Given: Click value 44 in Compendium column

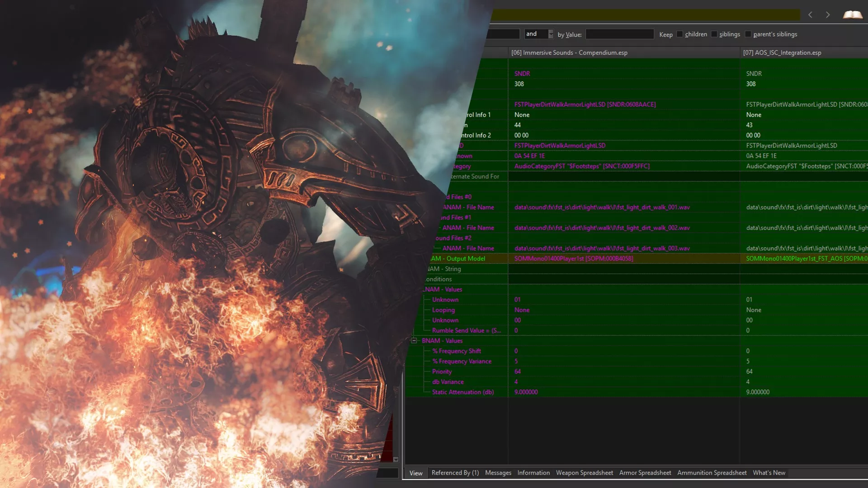Looking at the screenshot, I should click(x=517, y=125).
